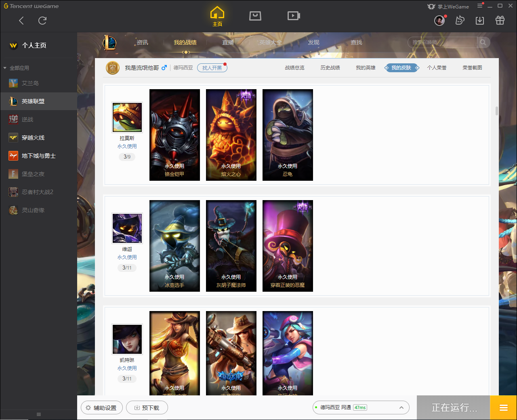Click the 找人开黑 button
This screenshot has width=517, height=420.
tap(212, 68)
